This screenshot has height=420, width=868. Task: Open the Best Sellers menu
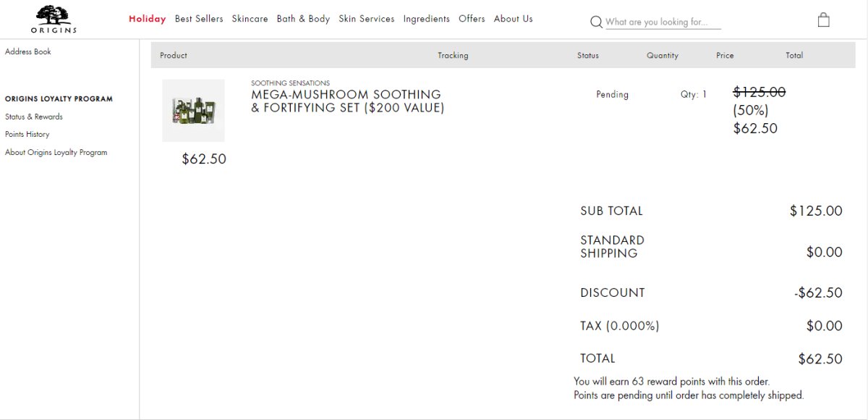[x=199, y=19]
